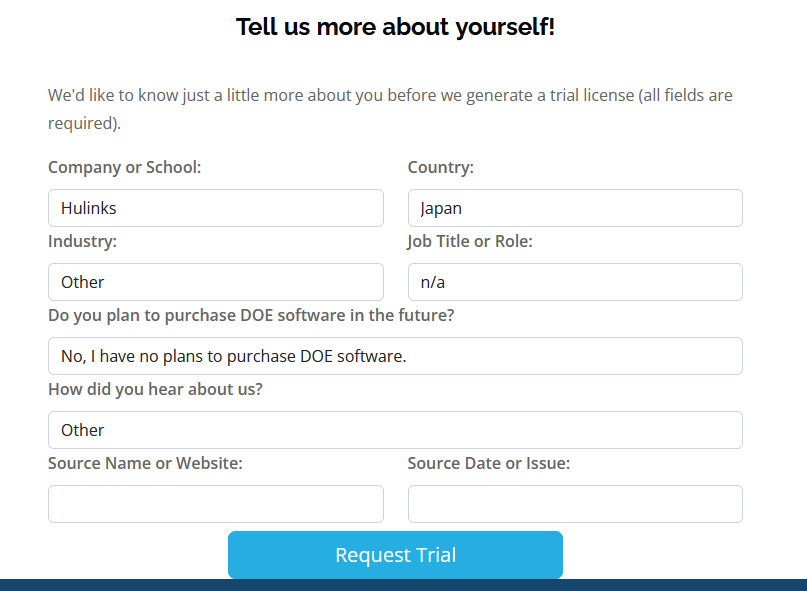This screenshot has width=807, height=591.
Task: Open the Industry dropdown
Action: click(x=215, y=282)
